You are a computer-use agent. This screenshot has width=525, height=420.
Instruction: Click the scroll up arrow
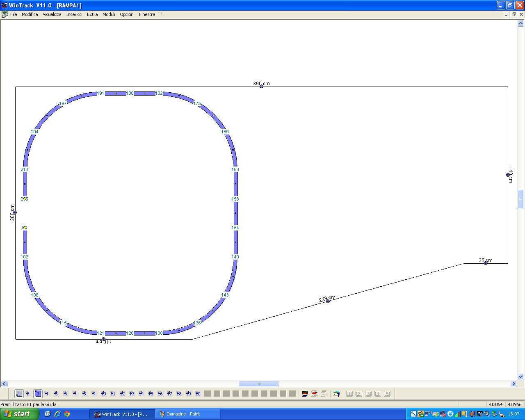521,24
